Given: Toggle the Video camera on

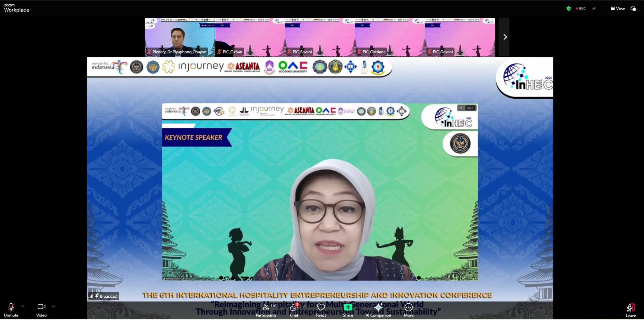Looking at the screenshot, I should [42, 310].
